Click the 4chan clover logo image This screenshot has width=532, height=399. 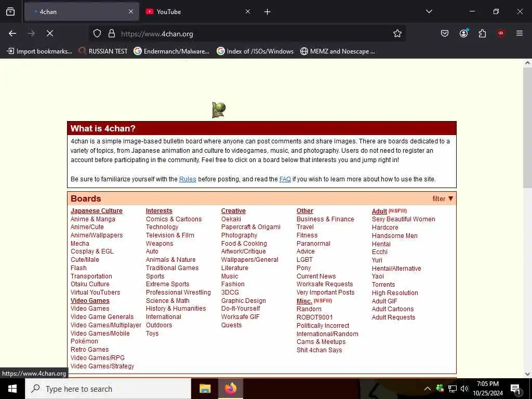[219, 110]
